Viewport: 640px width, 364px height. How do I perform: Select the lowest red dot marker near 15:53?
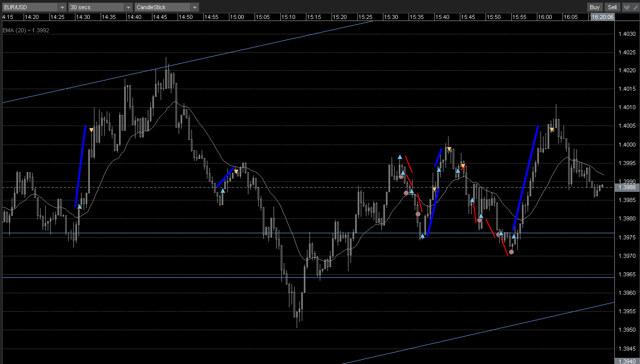[x=511, y=252]
